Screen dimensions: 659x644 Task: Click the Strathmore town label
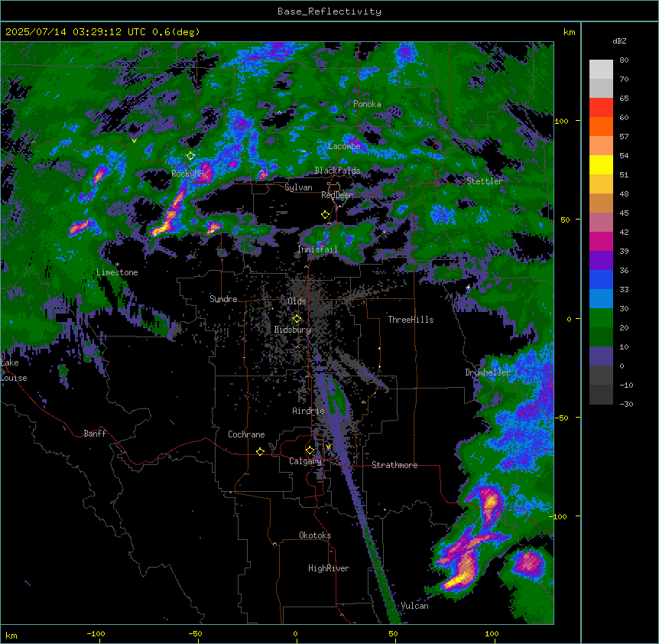click(394, 465)
